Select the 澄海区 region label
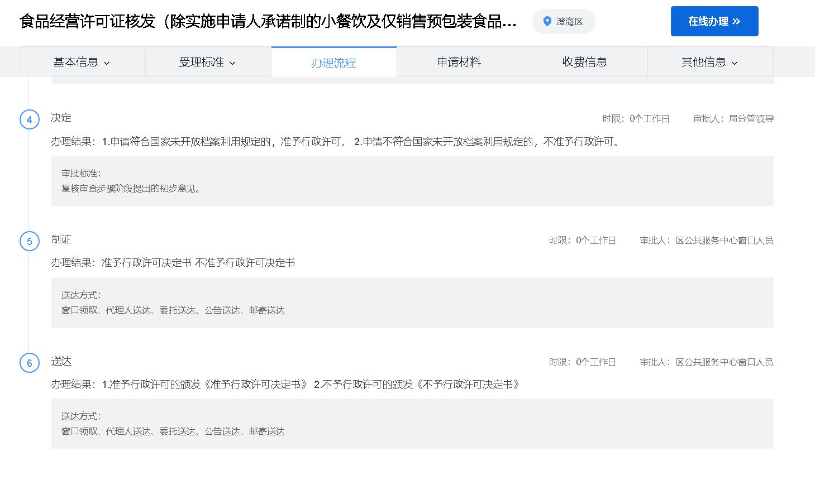 pos(569,22)
